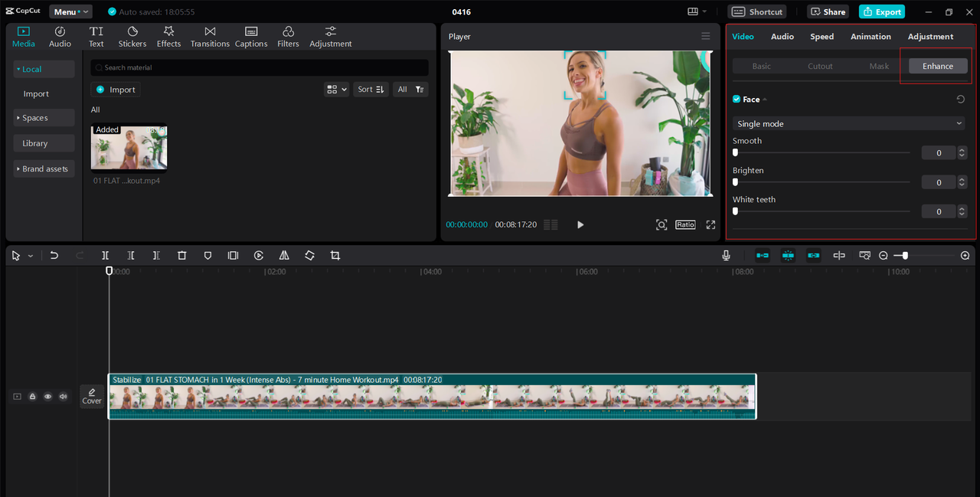This screenshot has width=980, height=497.
Task: Hide the video track with eye icon
Action: [47, 397]
